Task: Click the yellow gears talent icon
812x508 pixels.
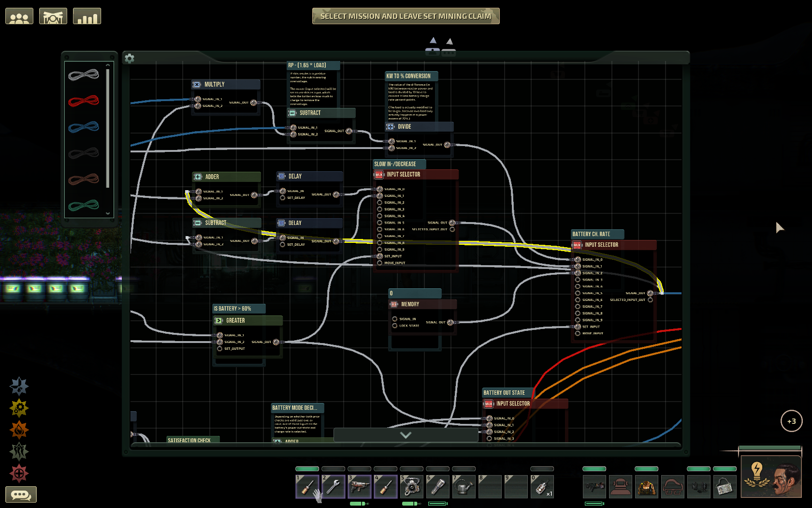Action: 19,408
